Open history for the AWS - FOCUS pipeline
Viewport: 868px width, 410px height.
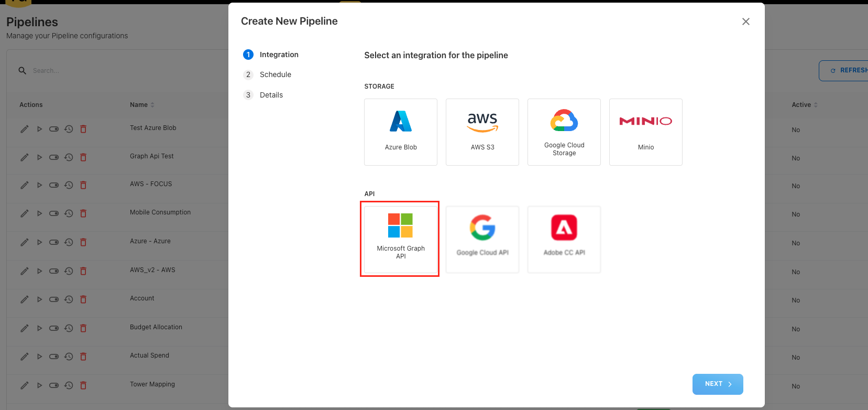click(x=69, y=185)
